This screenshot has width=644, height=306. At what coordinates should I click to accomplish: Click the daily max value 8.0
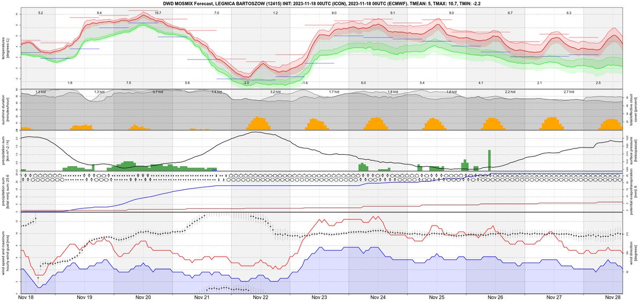[334, 12]
